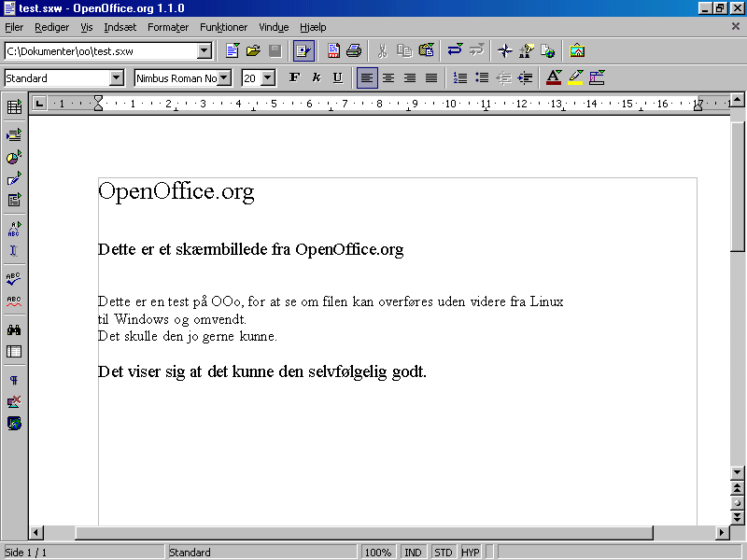Image resolution: width=747 pixels, height=560 pixels.
Task: Export directly as PDF icon
Action: [333, 50]
